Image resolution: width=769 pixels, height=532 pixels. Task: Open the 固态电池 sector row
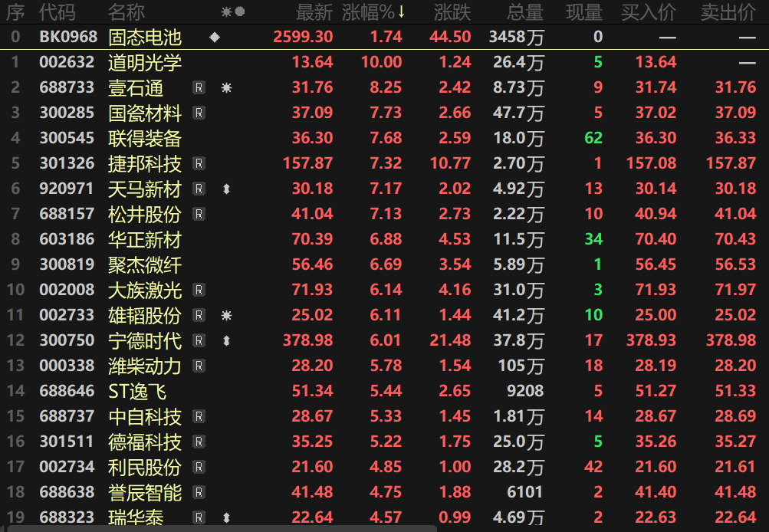(x=385, y=38)
